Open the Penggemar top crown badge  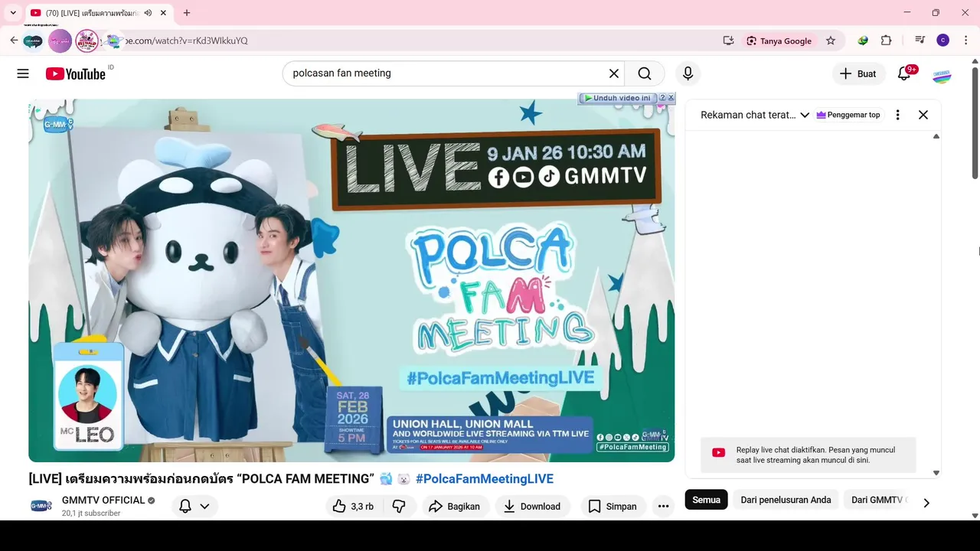coord(848,115)
